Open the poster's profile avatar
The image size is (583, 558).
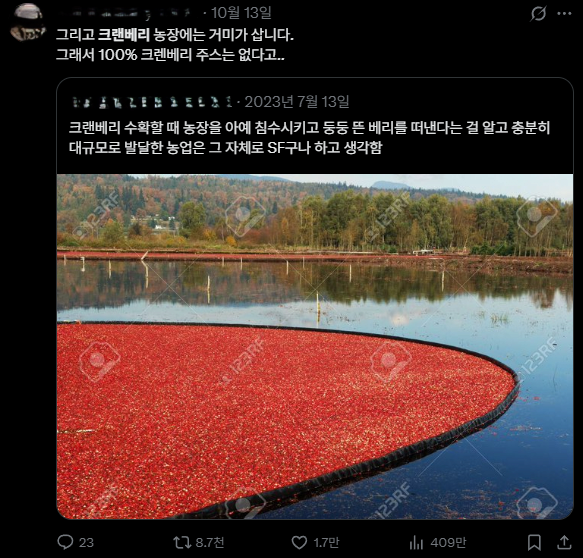coord(28,22)
